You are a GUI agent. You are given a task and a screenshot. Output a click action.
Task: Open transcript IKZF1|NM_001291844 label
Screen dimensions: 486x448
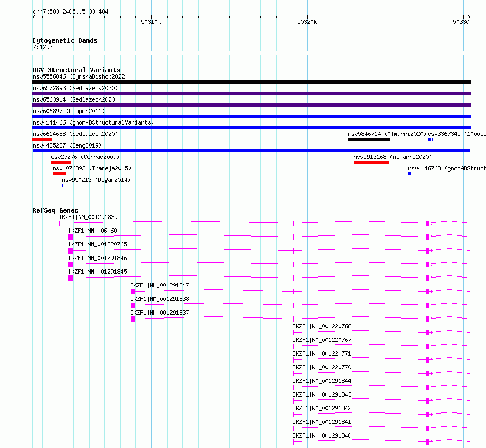[322, 381]
